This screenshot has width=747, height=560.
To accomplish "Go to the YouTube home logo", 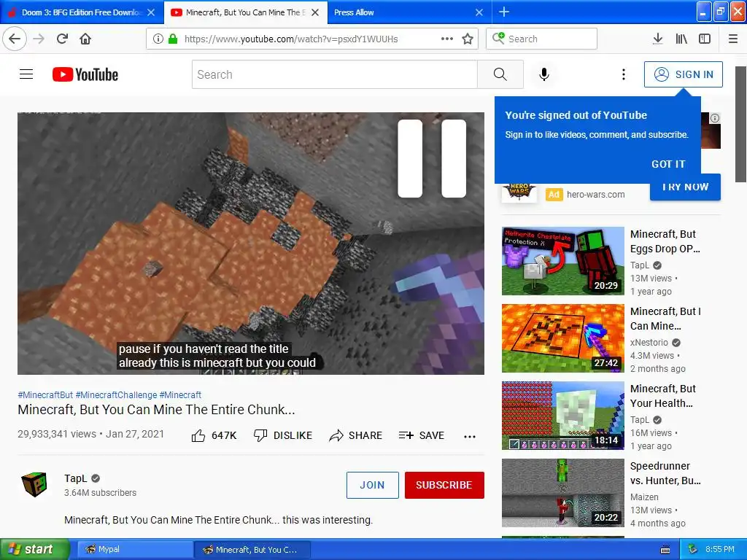I will pos(85,74).
